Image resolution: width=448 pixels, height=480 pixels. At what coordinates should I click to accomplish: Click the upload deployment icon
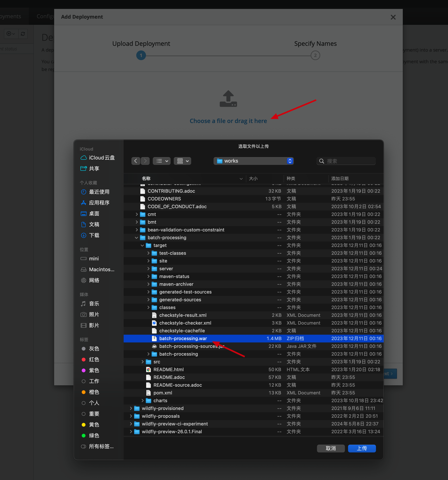pos(228,99)
